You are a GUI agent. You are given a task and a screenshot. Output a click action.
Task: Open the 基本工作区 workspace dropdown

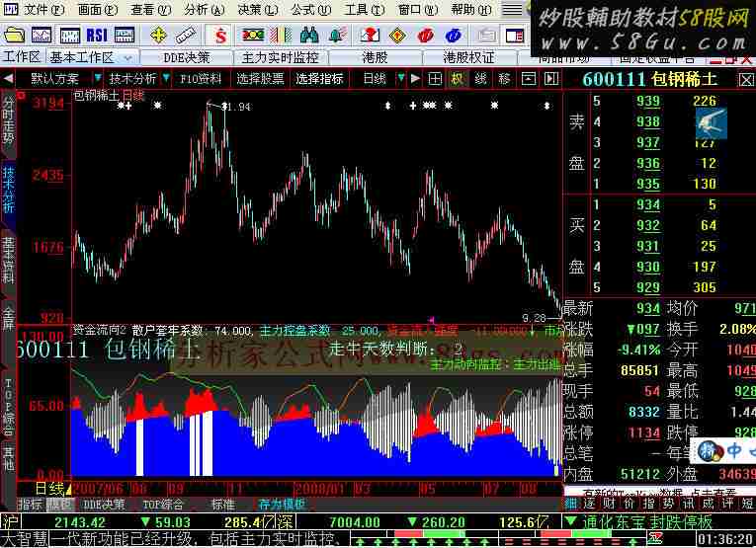pyautogui.click(x=127, y=58)
